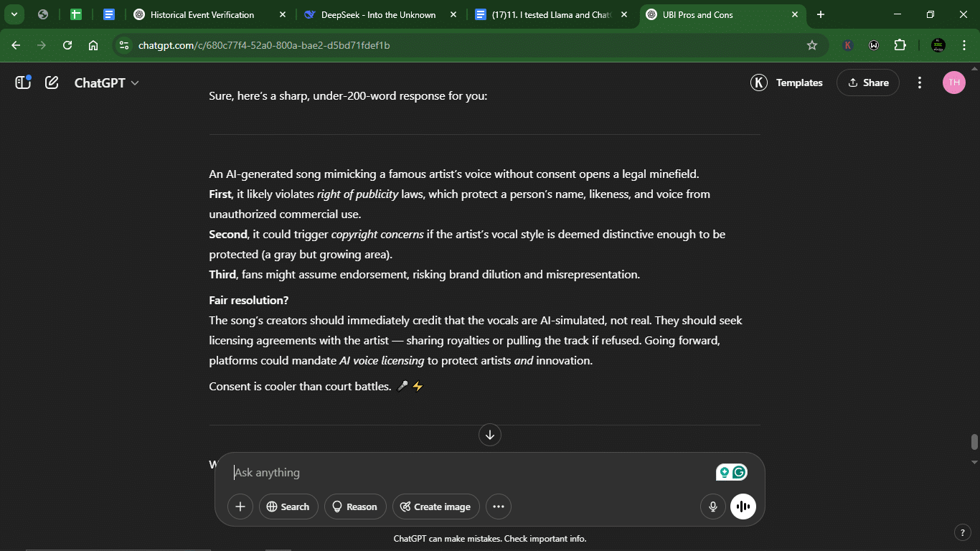Enable the Reason tool in composer
The image size is (980, 551).
click(x=355, y=507)
